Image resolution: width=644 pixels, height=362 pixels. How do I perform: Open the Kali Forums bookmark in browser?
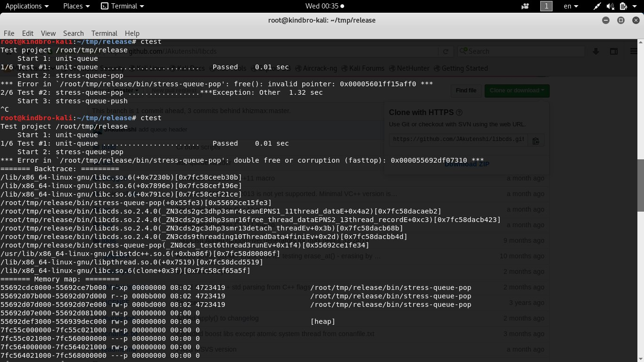point(363,68)
